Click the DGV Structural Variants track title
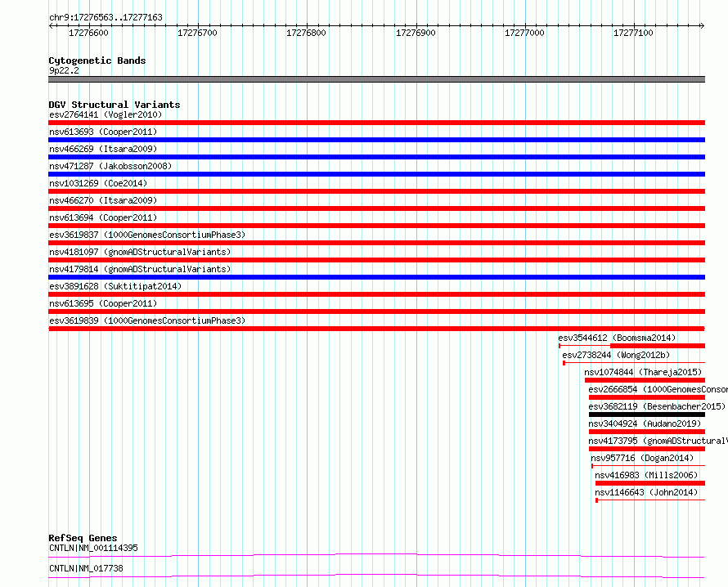Image resolution: width=728 pixels, height=587 pixels. tap(115, 105)
